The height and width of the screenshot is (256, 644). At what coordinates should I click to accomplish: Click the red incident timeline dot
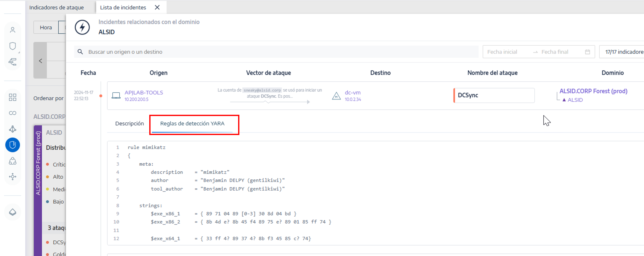pyautogui.click(x=101, y=96)
